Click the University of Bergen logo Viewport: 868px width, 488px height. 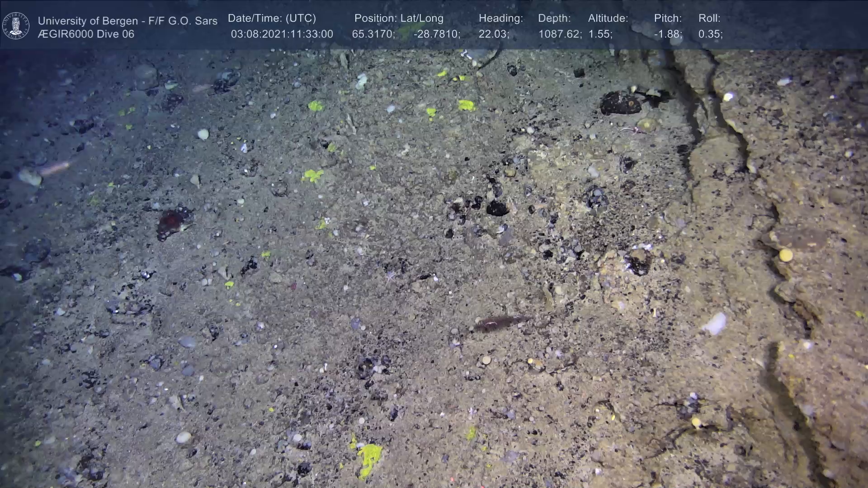click(16, 25)
